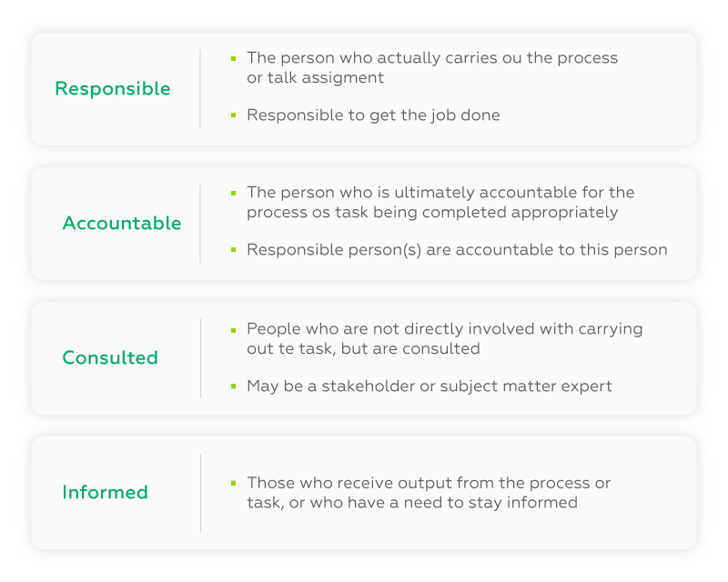Click text 'The person who actually carries ou the process'

pos(432,58)
